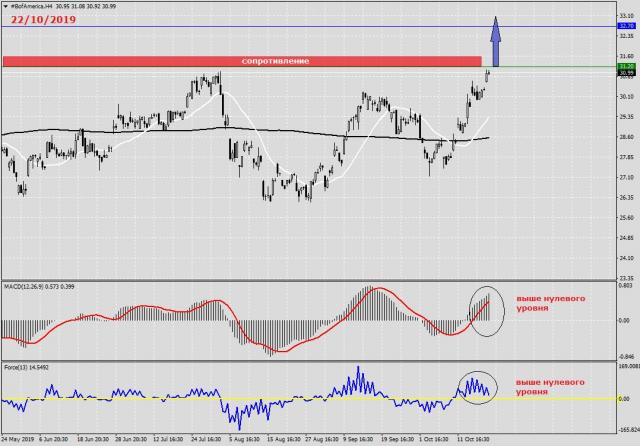Click the 32.70 blue price level tag
Viewport: 640px width, 446px height.
click(626, 26)
